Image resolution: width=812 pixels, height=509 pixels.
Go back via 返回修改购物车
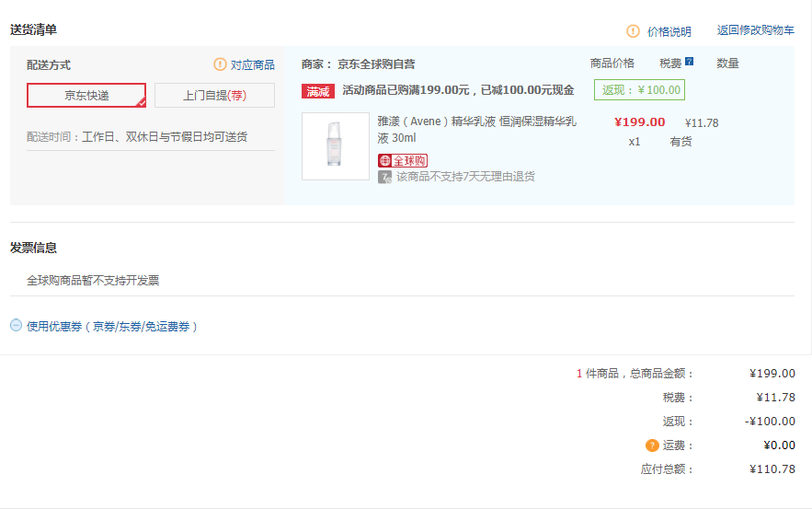756,30
